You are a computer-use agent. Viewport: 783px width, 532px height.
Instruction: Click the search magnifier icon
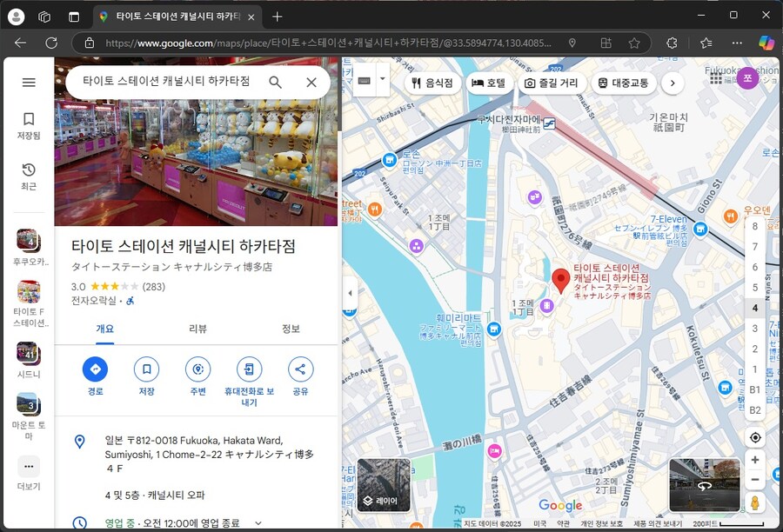coord(275,83)
